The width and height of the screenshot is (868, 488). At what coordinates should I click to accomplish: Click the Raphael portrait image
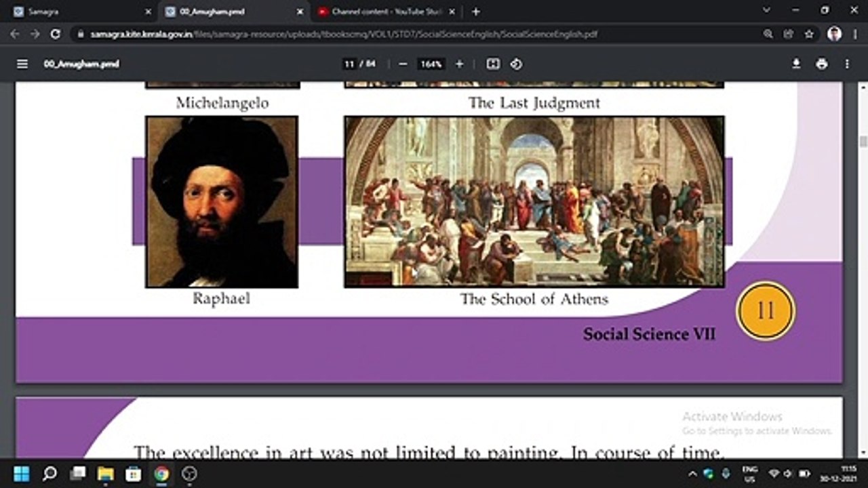tap(222, 202)
